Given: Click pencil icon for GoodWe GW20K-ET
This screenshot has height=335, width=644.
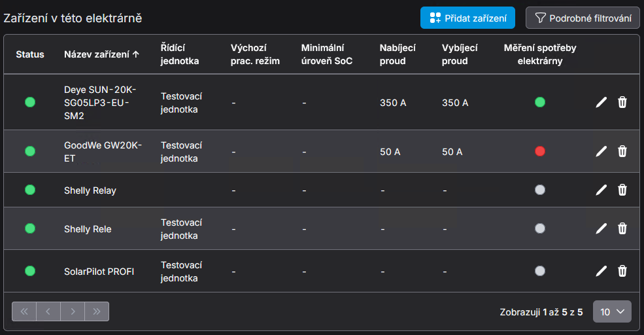Looking at the screenshot, I should click(x=602, y=151).
